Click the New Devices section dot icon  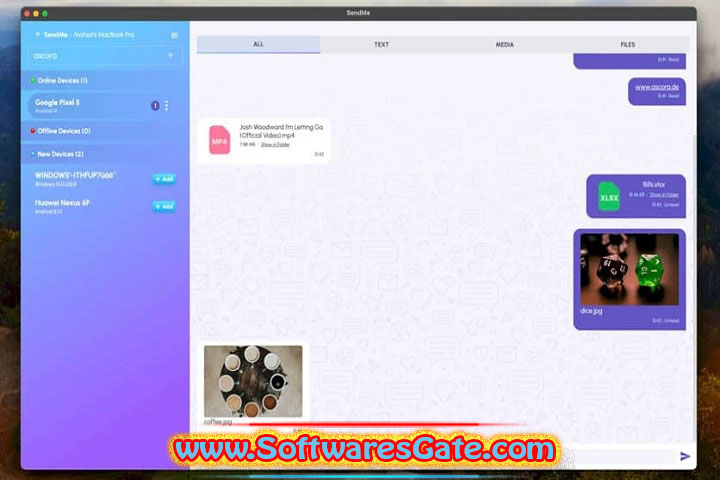pyautogui.click(x=33, y=154)
